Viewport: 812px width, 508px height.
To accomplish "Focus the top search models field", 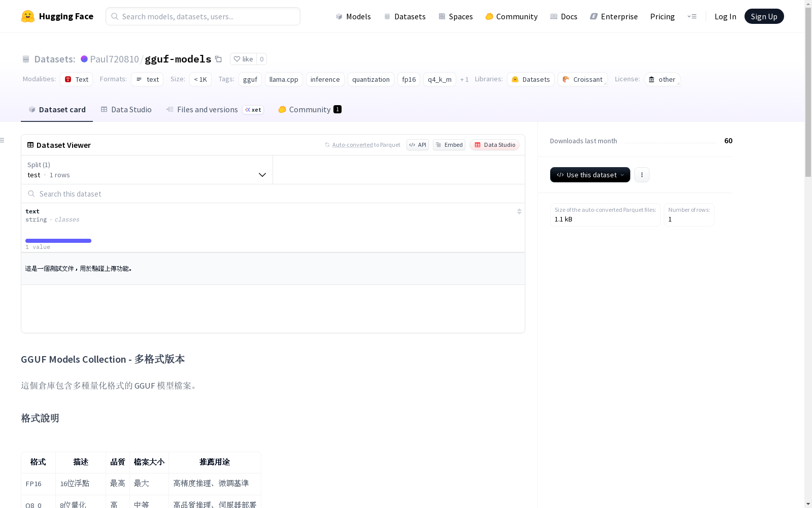I will pyautogui.click(x=203, y=16).
